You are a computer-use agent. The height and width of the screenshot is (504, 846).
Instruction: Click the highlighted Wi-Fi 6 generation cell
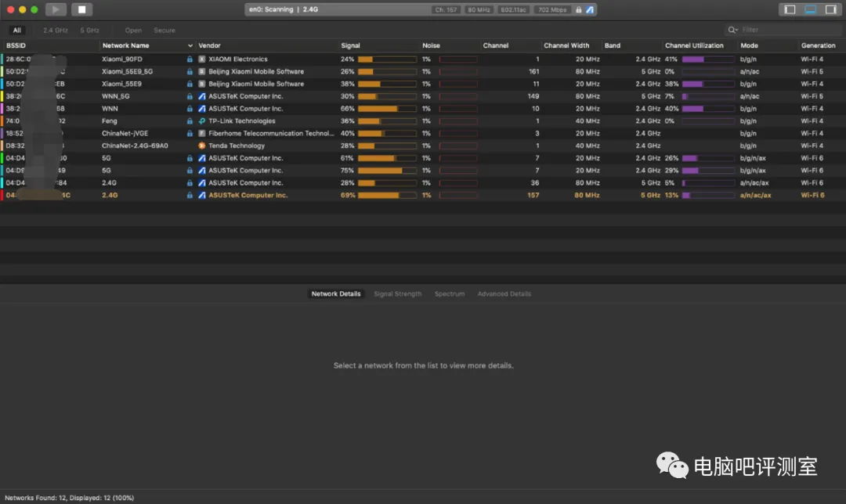(x=812, y=196)
